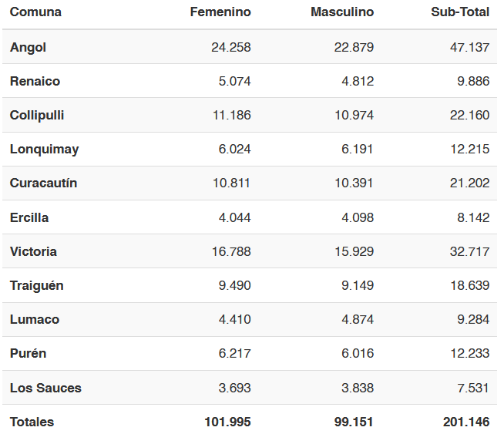Select the Purén row label
Image resolution: width=504 pixels, height=434 pixels.
28,354
